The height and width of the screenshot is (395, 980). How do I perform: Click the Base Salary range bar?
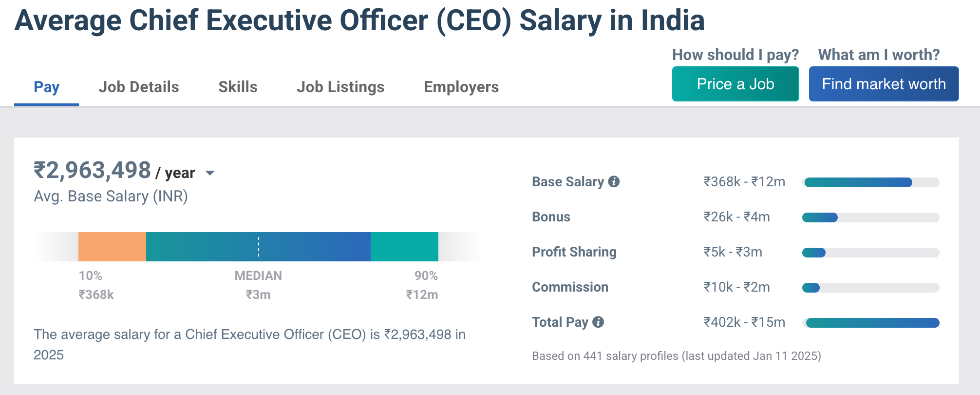[871, 182]
